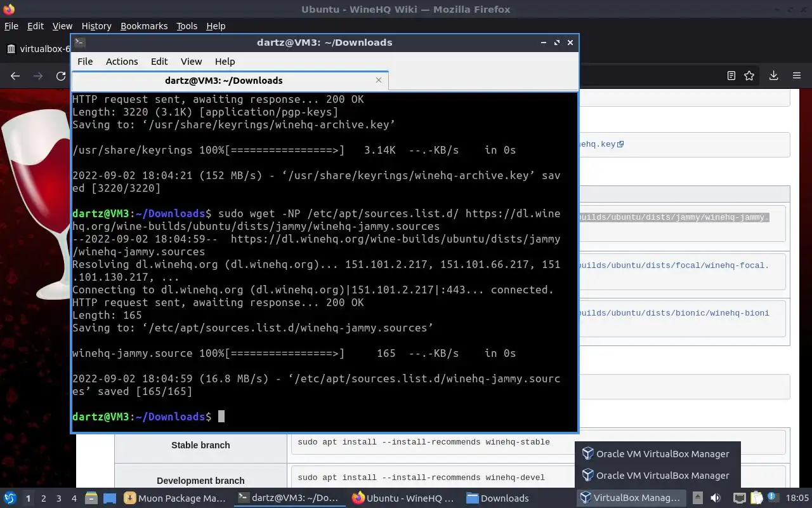The image size is (812, 508).
Task: Open the winehq.key external link
Action: coord(601,144)
